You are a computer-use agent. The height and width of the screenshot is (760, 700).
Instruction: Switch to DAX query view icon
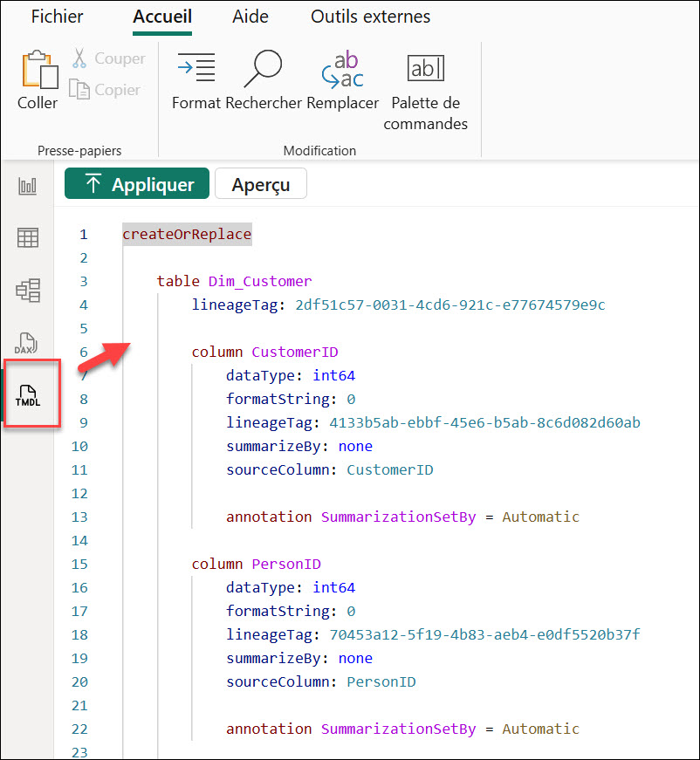[x=28, y=342]
